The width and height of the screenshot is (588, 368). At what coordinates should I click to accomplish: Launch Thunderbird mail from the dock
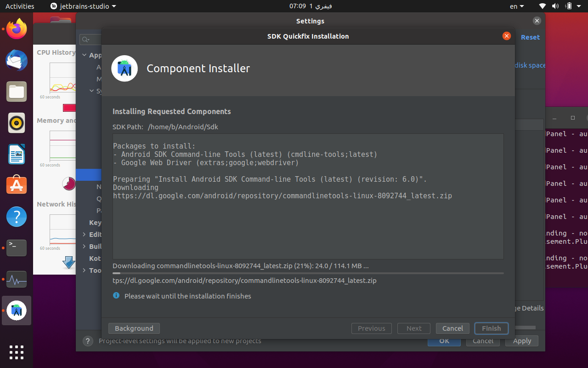(17, 60)
